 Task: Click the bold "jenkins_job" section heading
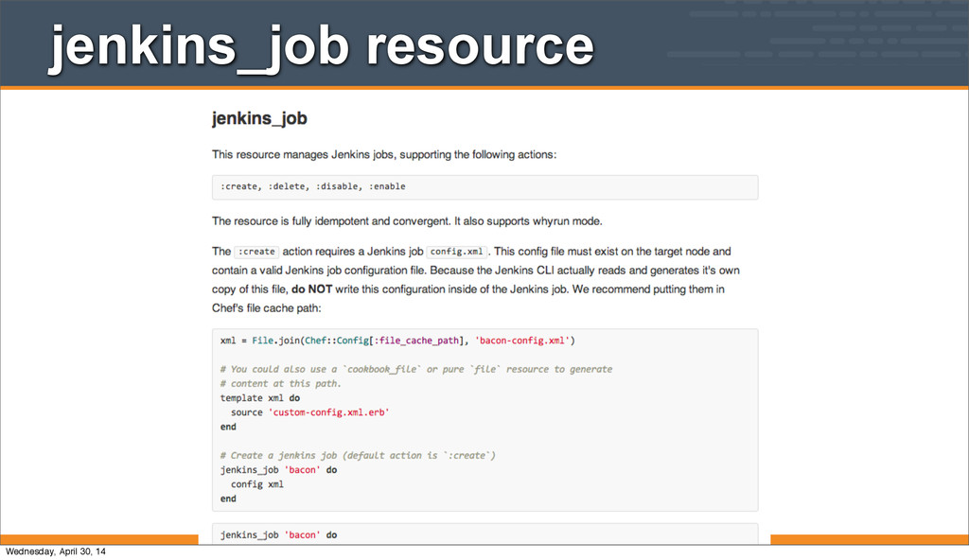(x=258, y=119)
